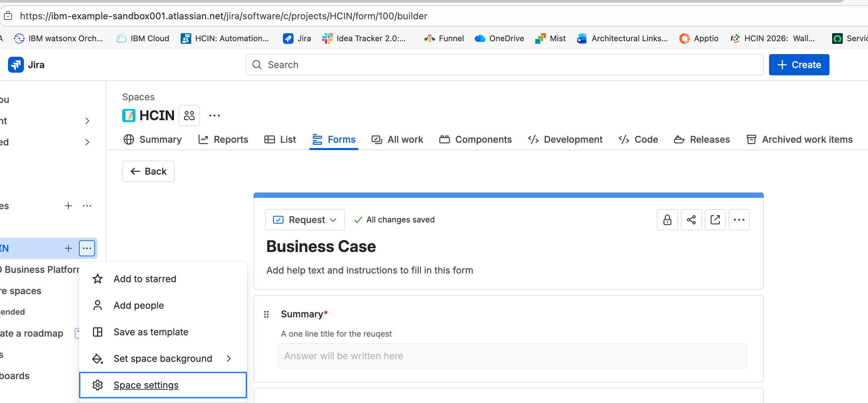Open the Request work type dropdown
Image resolution: width=868 pixels, height=403 pixels.
click(x=304, y=220)
